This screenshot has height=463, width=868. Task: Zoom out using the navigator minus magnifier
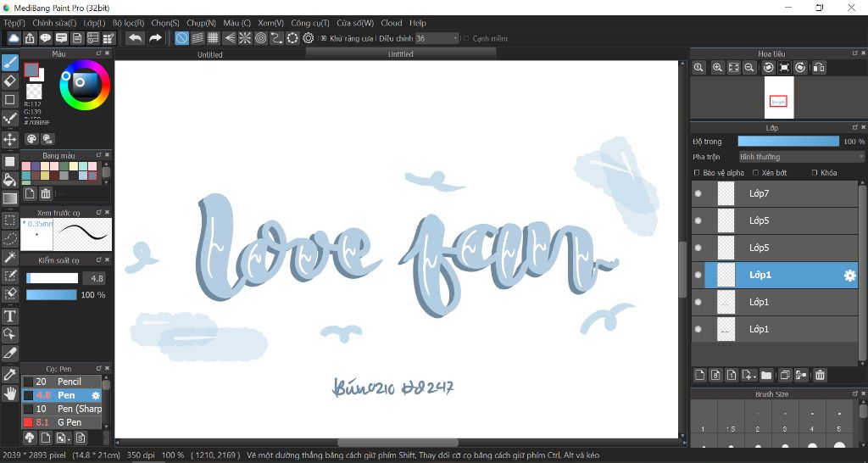pos(749,68)
